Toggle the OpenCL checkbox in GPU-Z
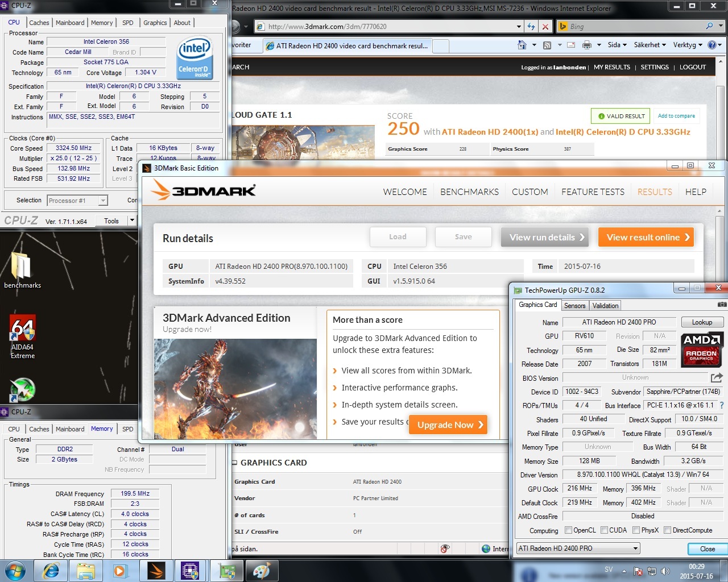This screenshot has height=582, width=728. pos(568,530)
